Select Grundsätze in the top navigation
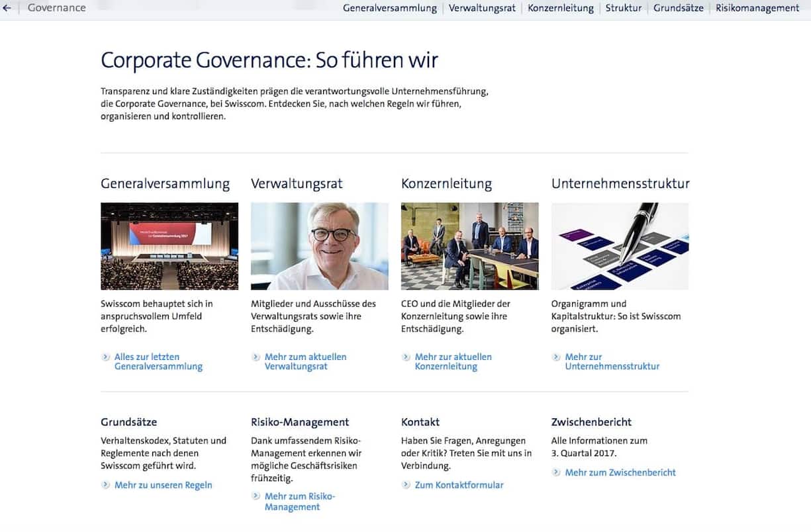The height and width of the screenshot is (532, 811). click(x=679, y=8)
